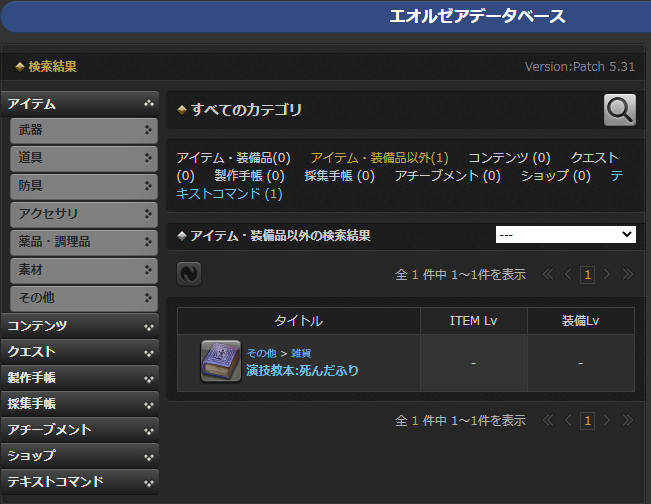
Task: Go to next page in bottom pager
Action: (607, 421)
